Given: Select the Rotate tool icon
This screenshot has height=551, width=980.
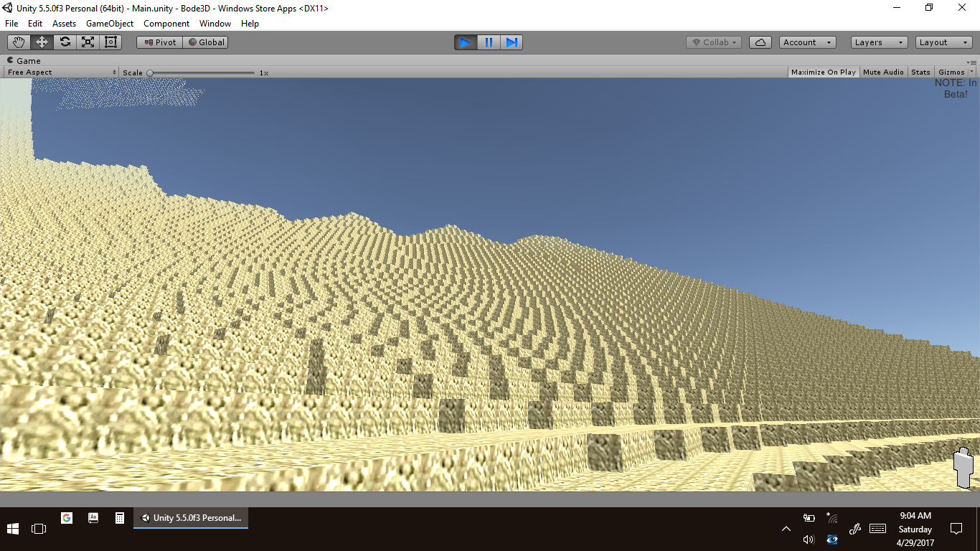Looking at the screenshot, I should tap(65, 42).
